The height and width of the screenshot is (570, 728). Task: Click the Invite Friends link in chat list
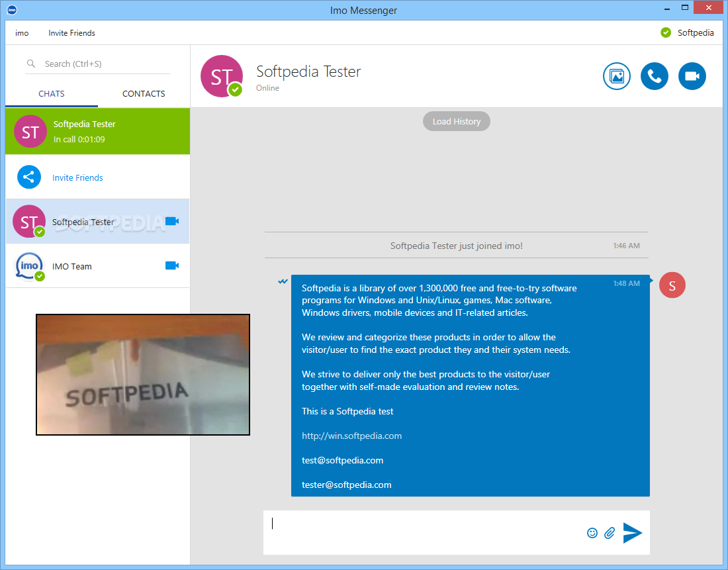click(77, 177)
